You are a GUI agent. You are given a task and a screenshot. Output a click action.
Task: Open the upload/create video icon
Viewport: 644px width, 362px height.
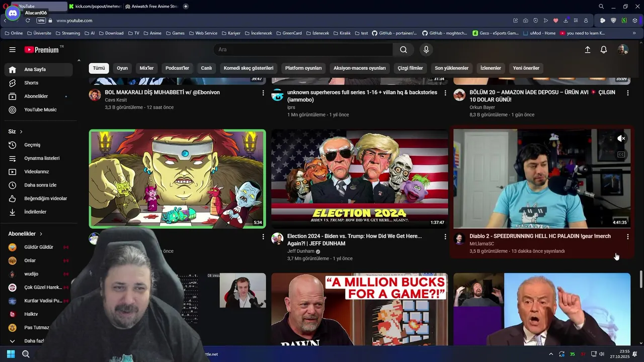coord(587,50)
